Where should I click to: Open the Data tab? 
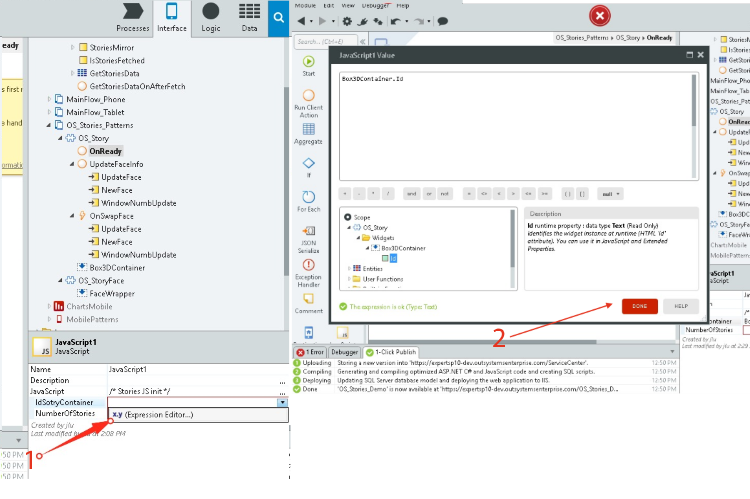[x=248, y=17]
